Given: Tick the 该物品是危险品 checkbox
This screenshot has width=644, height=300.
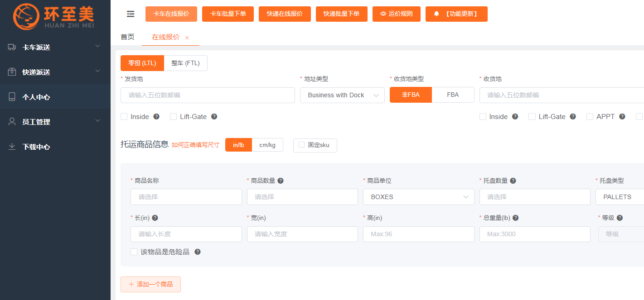Looking at the screenshot, I should 134,252.
